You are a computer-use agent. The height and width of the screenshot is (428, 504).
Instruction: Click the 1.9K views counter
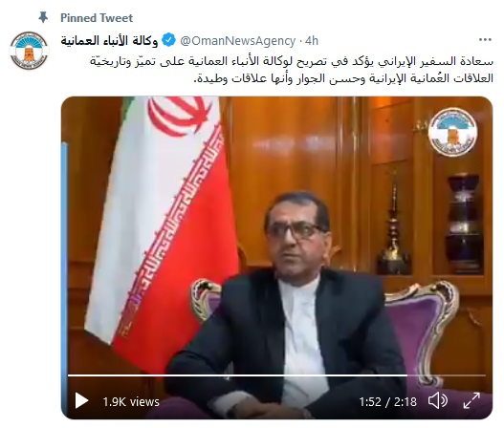coord(131,401)
